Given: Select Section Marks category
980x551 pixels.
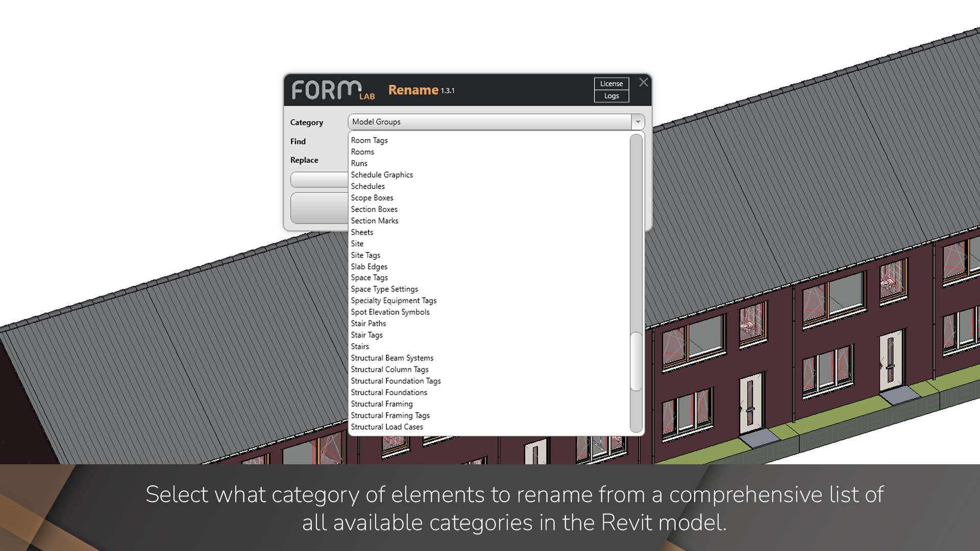Looking at the screenshot, I should [374, 221].
